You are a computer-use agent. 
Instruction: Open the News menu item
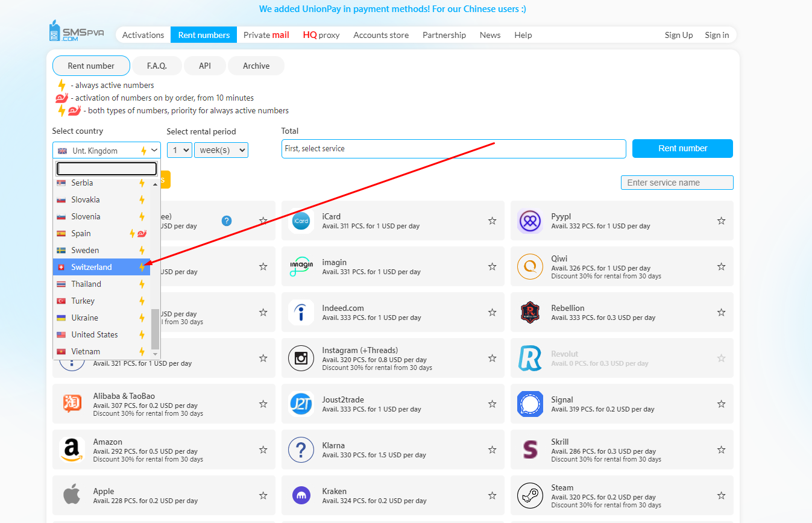pyautogui.click(x=490, y=35)
